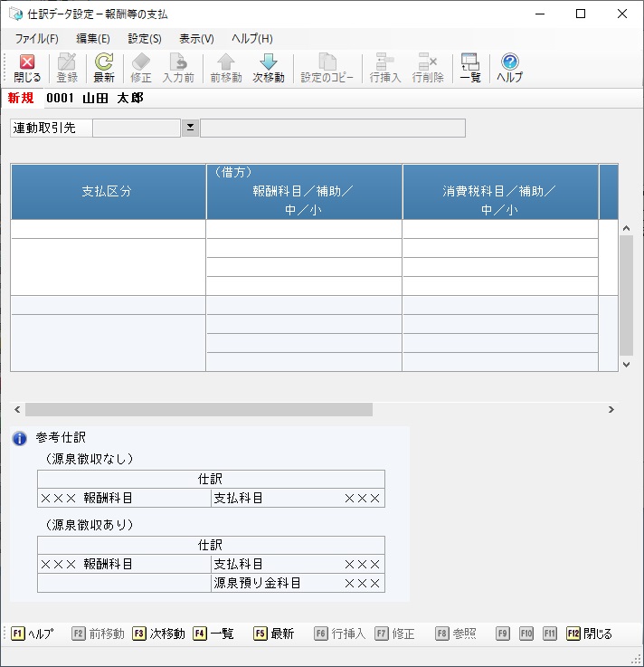Click the 連動取引先 code input field
Viewport: 644px width, 667px height.
[x=137, y=128]
